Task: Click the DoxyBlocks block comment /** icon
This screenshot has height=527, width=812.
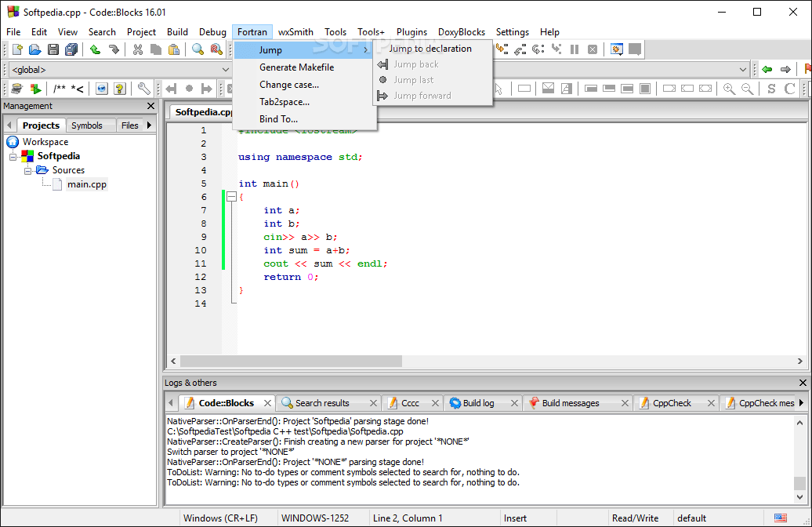Action: pyautogui.click(x=60, y=89)
